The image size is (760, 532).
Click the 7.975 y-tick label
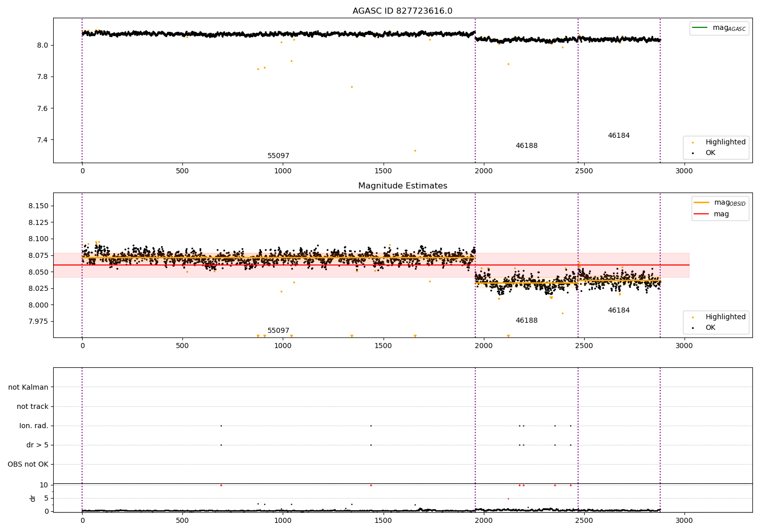[39, 322]
